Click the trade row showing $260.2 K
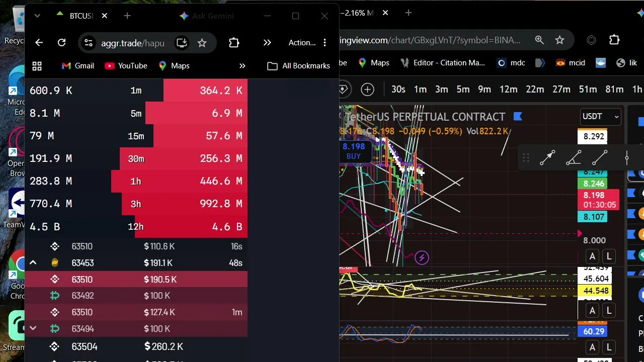Screen dimensions: 644x362 click(x=136, y=346)
